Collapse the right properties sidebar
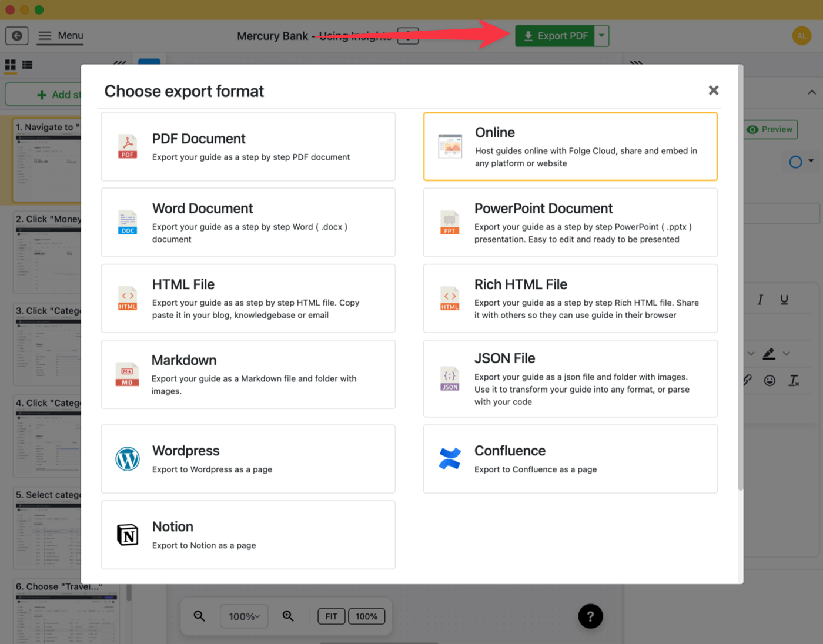Viewport: 823px width, 644px height. (x=636, y=62)
